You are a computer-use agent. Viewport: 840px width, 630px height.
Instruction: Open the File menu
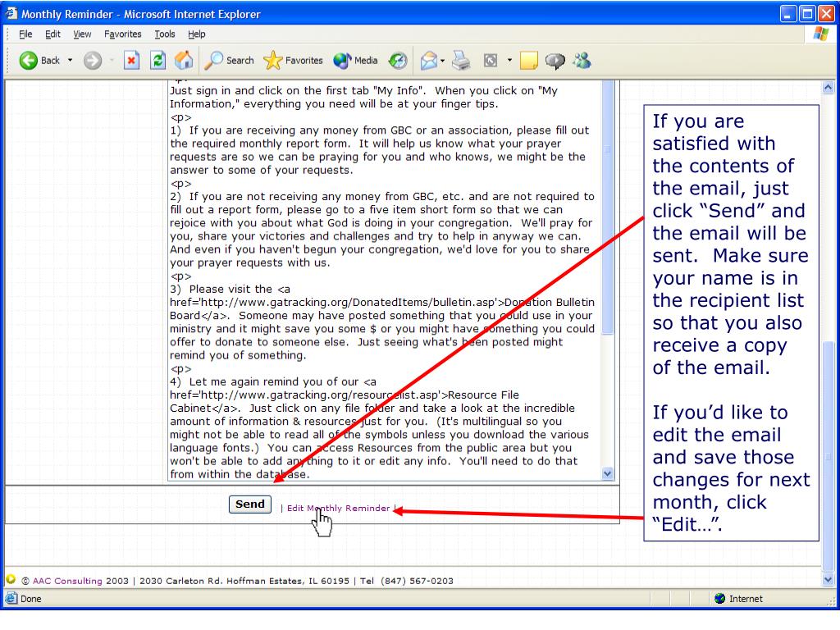(x=25, y=34)
